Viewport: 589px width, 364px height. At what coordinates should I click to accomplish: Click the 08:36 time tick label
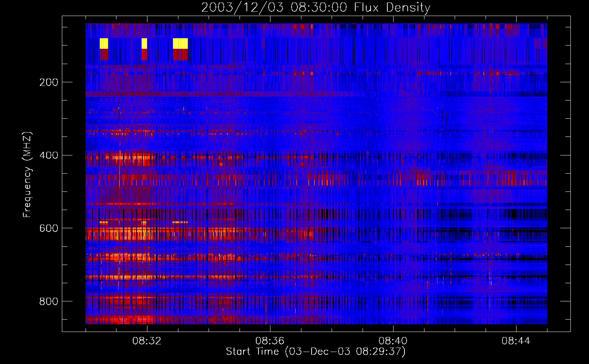270,341
